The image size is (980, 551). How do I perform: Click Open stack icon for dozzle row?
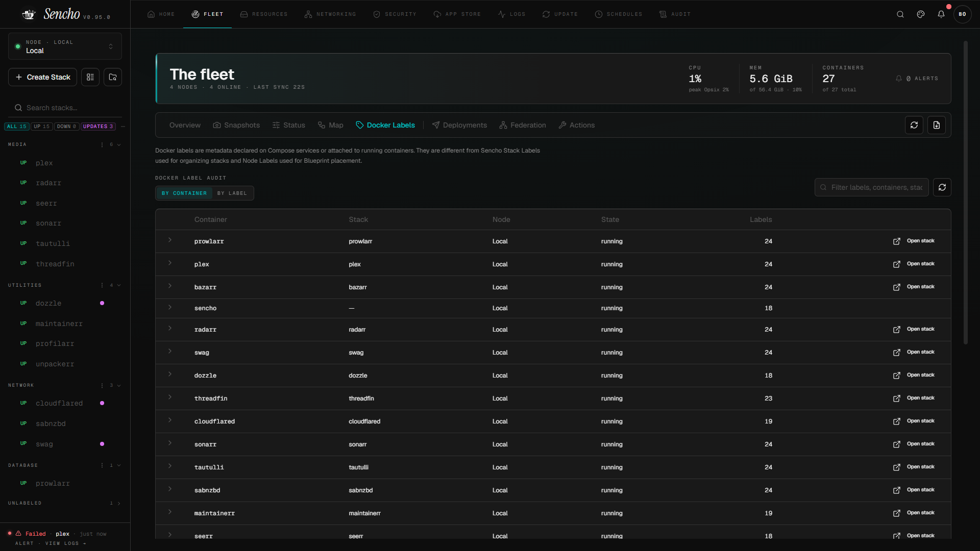(x=897, y=375)
